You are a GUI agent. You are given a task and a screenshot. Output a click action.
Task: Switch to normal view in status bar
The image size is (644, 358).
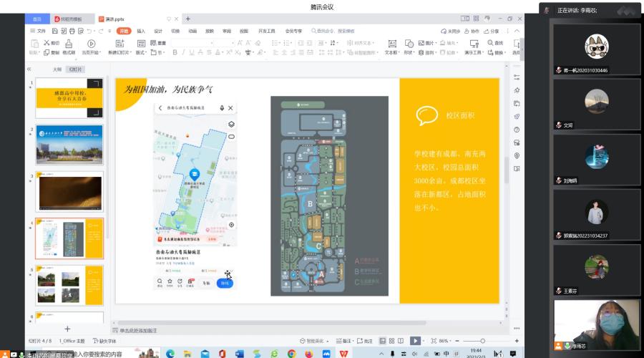382,341
